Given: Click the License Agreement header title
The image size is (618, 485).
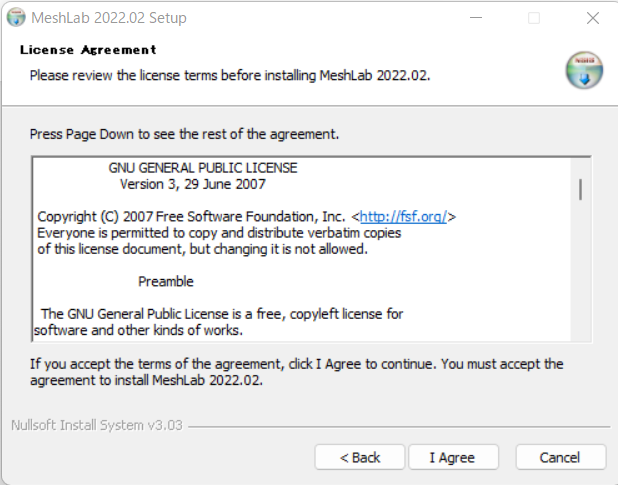Looking at the screenshot, I should (88, 50).
